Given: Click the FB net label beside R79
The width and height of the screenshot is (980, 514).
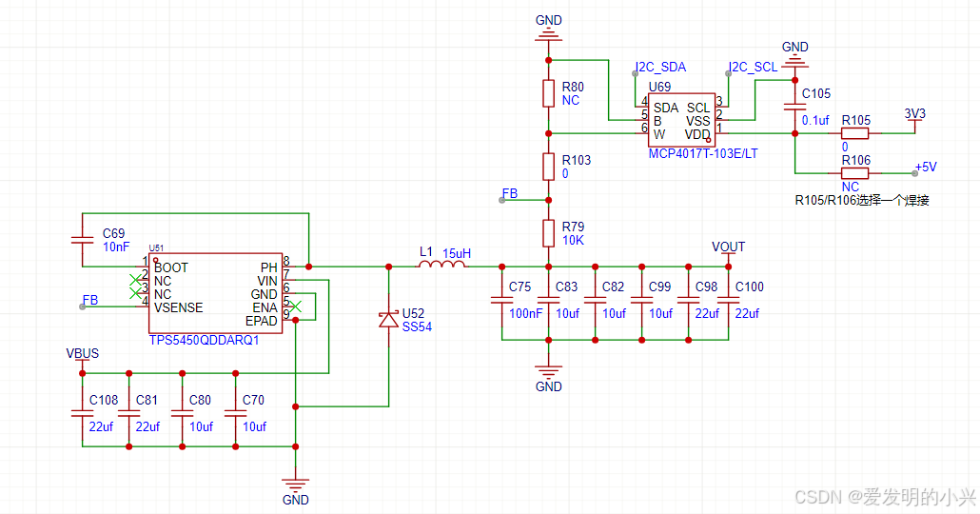Looking at the screenshot, I should pos(510,193).
